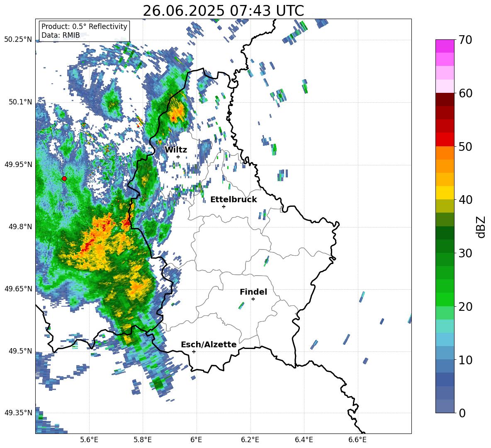
Task: Click the 40 tick on colorbar
Action: [x=465, y=200]
